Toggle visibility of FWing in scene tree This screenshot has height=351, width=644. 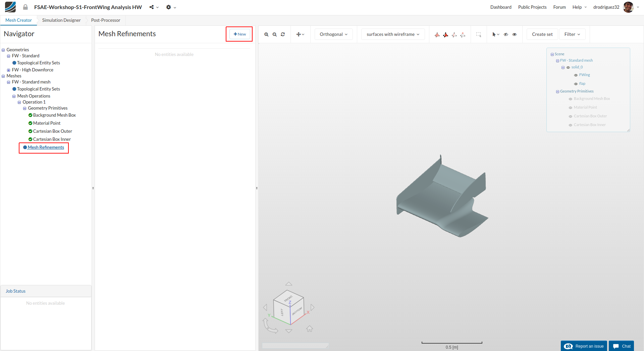[x=576, y=75]
